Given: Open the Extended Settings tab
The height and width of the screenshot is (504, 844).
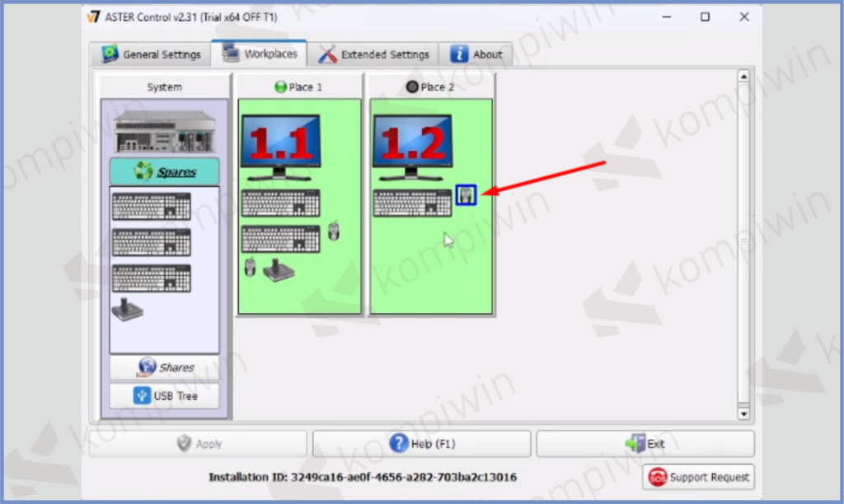Looking at the screenshot, I should (x=375, y=54).
